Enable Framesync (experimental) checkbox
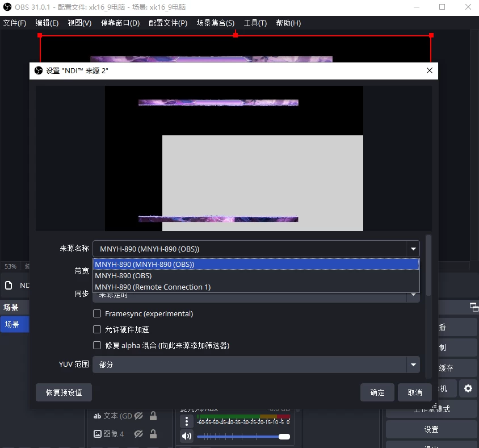 pos(97,313)
